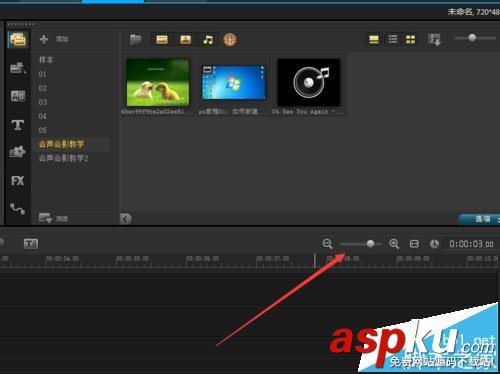Click ruler mark 00:00:06:00
Screen dimensions: 500x374
202,259
